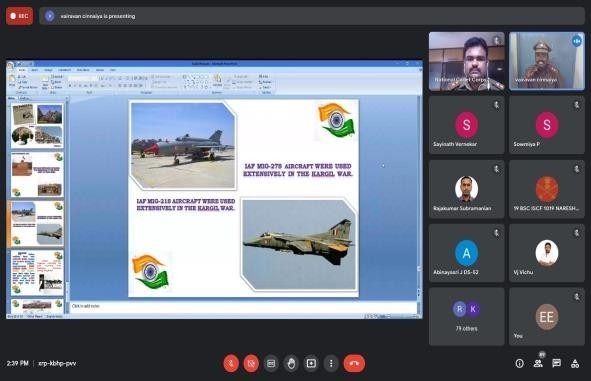Open chat with everyone icon
Viewport: 591px width, 381px height.
click(556, 364)
